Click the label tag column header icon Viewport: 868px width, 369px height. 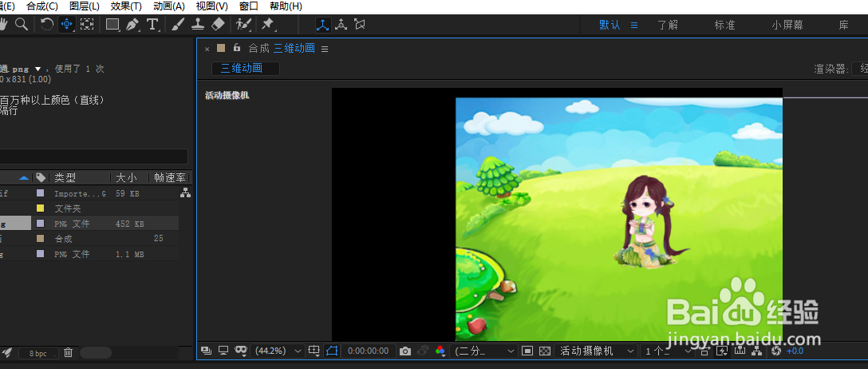[x=41, y=178]
